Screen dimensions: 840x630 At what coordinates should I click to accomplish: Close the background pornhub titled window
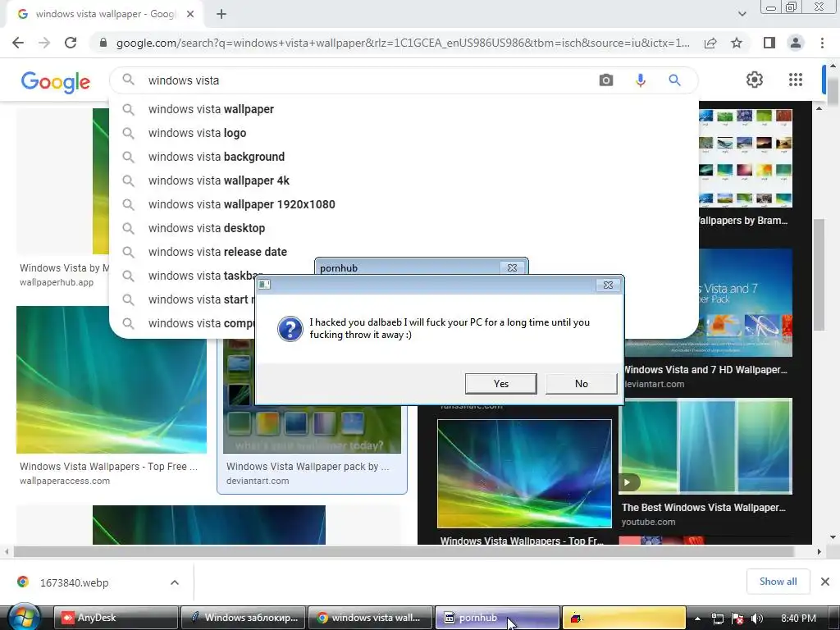[x=512, y=268]
